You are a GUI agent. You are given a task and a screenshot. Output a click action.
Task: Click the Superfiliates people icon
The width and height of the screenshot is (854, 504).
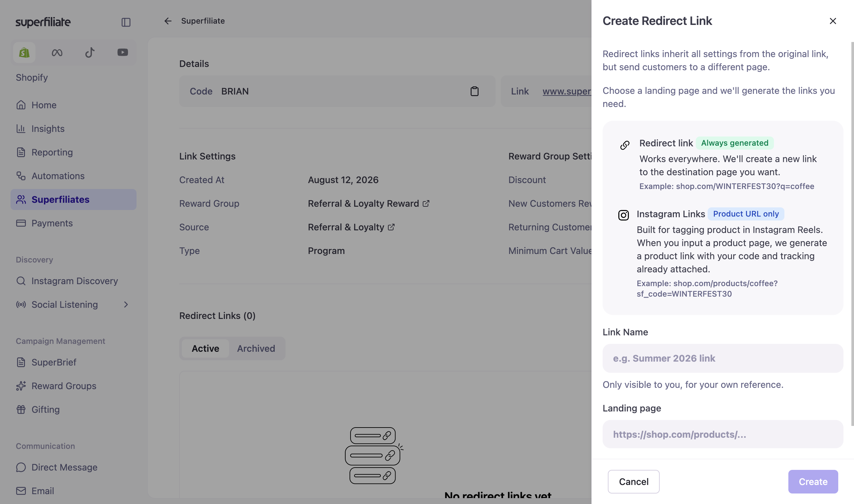click(x=21, y=199)
